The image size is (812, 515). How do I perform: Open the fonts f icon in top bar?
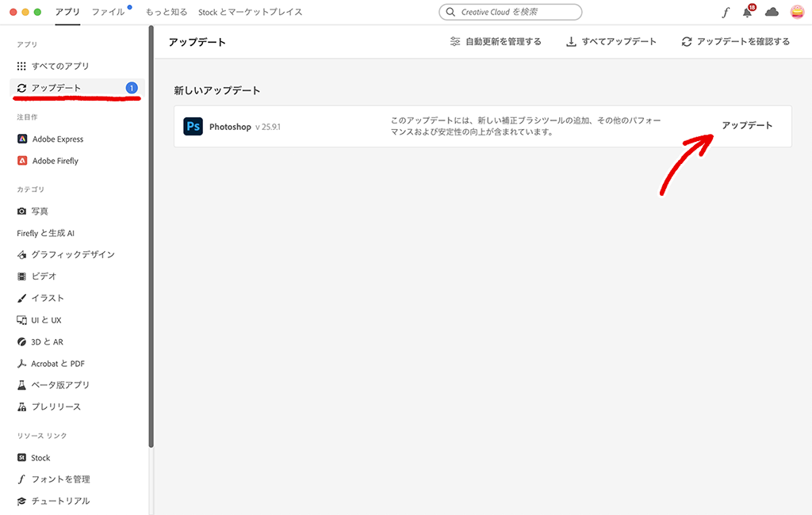point(726,13)
